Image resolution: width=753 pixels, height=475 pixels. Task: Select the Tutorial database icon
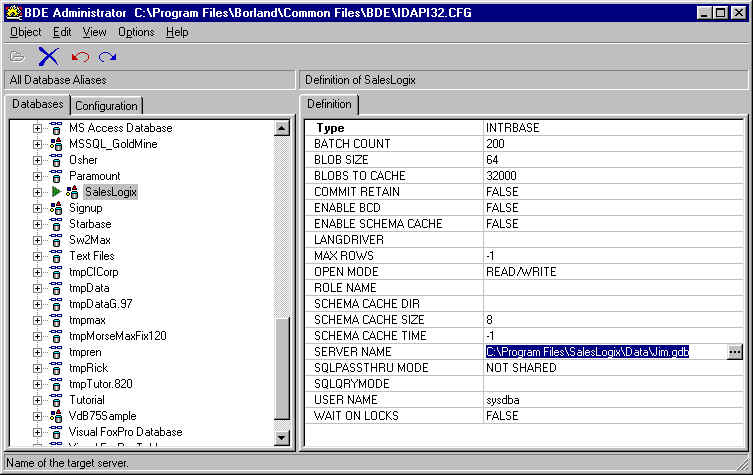pos(56,400)
